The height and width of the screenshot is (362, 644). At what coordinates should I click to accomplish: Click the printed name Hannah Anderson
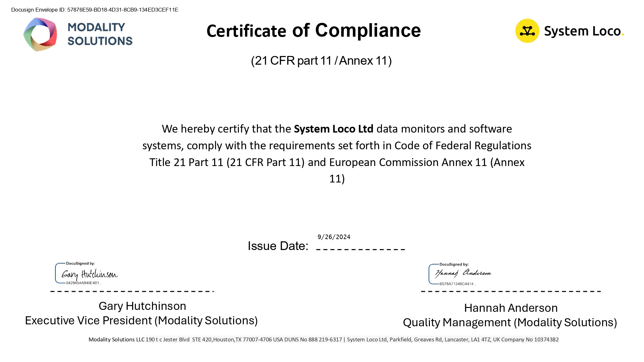point(511,308)
